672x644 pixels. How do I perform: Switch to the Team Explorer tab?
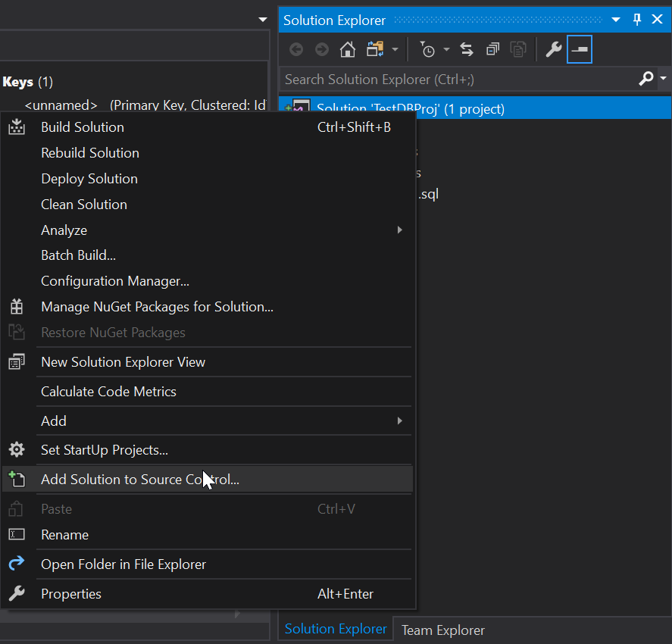442,630
